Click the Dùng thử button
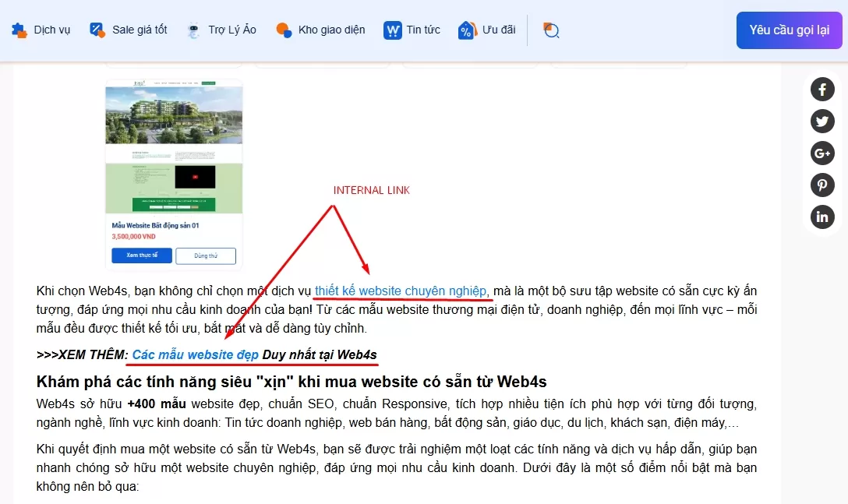This screenshot has height=504, width=848. click(206, 256)
